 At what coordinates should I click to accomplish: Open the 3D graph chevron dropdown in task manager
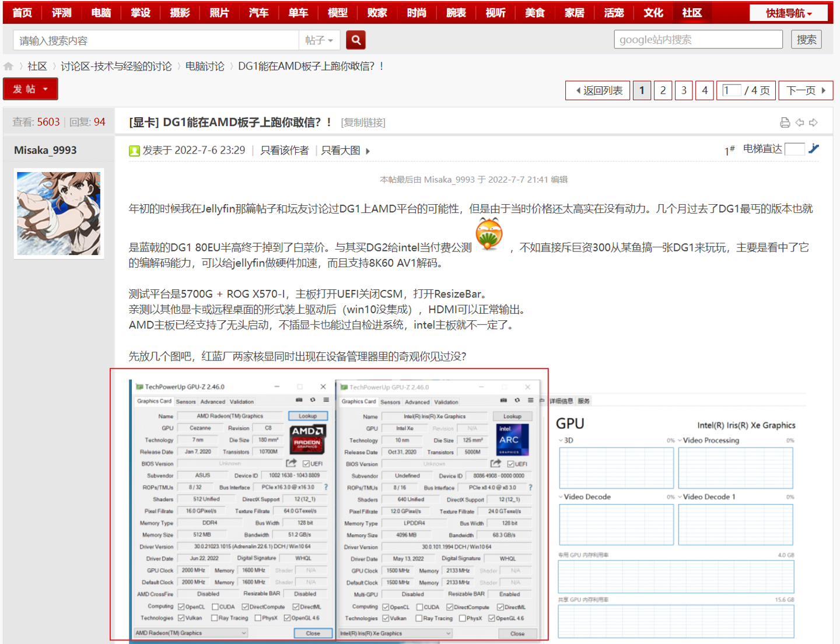point(561,440)
